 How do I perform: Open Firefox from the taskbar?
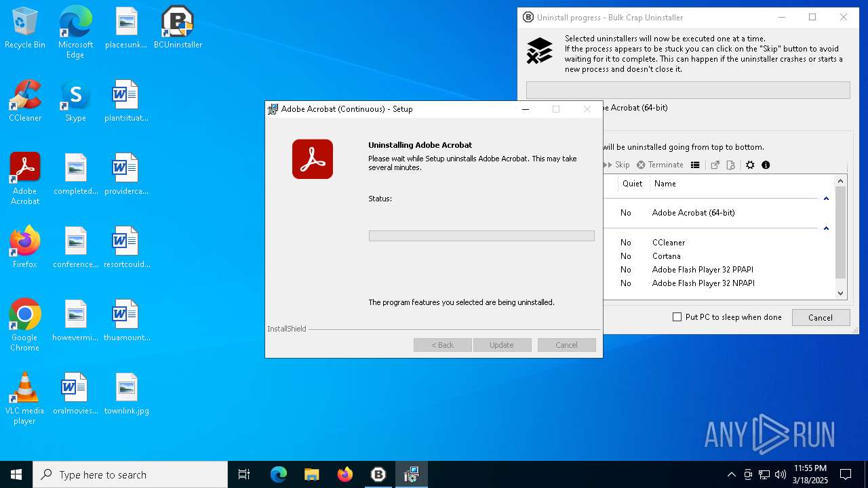point(345,474)
